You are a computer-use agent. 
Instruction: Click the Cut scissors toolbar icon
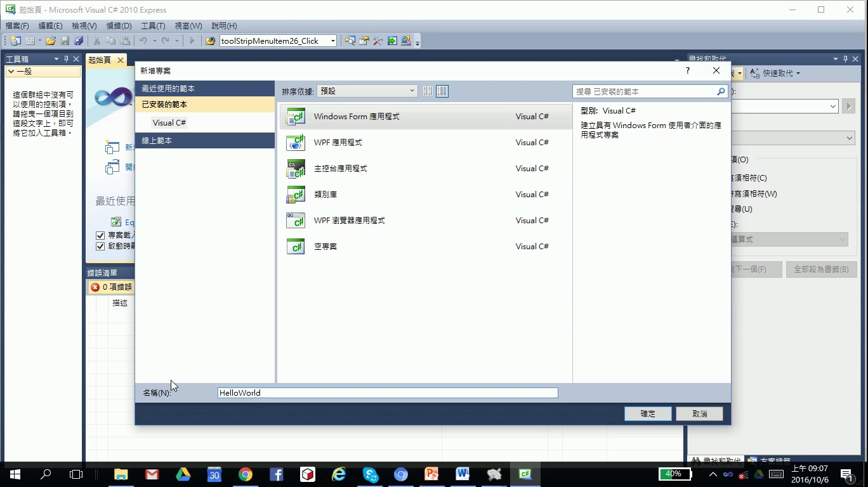click(97, 41)
